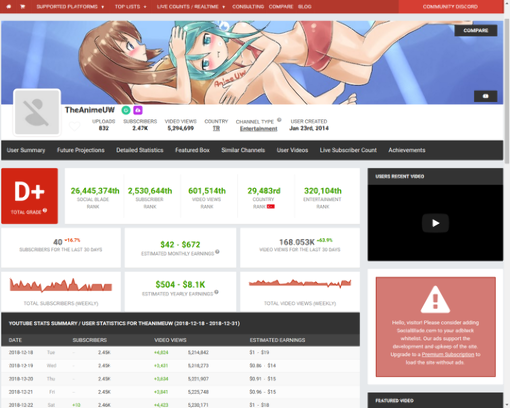
Task: Click the warning triangle icon in adblock notice
Action: (435, 299)
